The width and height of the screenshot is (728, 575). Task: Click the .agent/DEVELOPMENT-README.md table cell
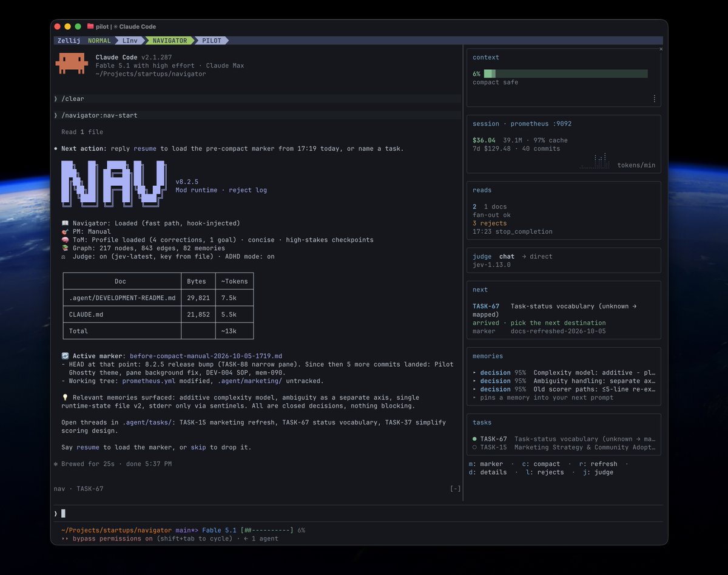(x=122, y=298)
